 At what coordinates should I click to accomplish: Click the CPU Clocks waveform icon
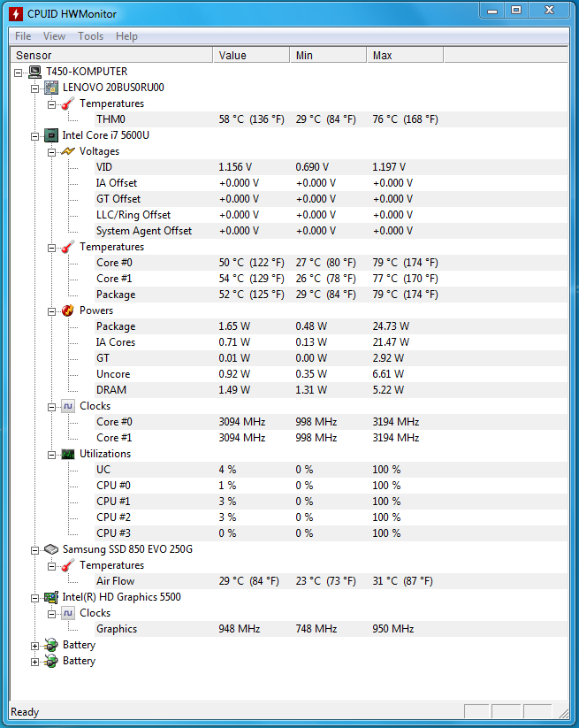[x=68, y=406]
